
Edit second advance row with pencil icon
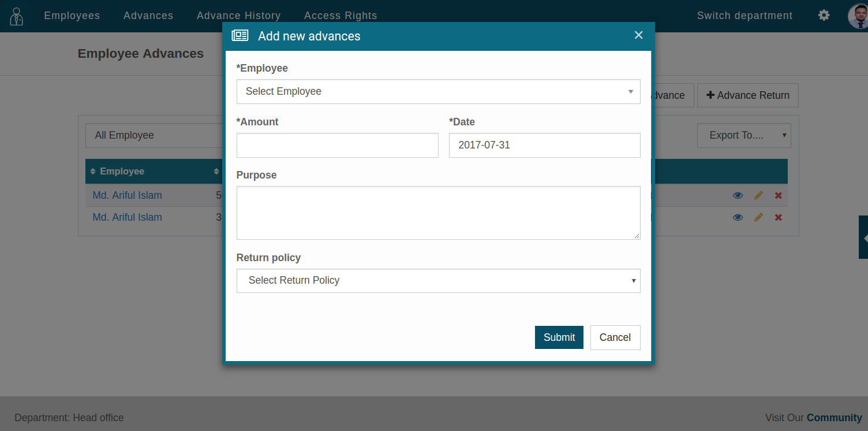pos(758,217)
